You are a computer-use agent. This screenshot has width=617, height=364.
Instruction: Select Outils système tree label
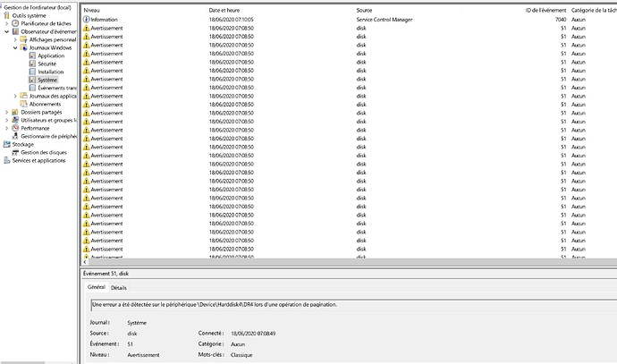[x=29, y=15]
